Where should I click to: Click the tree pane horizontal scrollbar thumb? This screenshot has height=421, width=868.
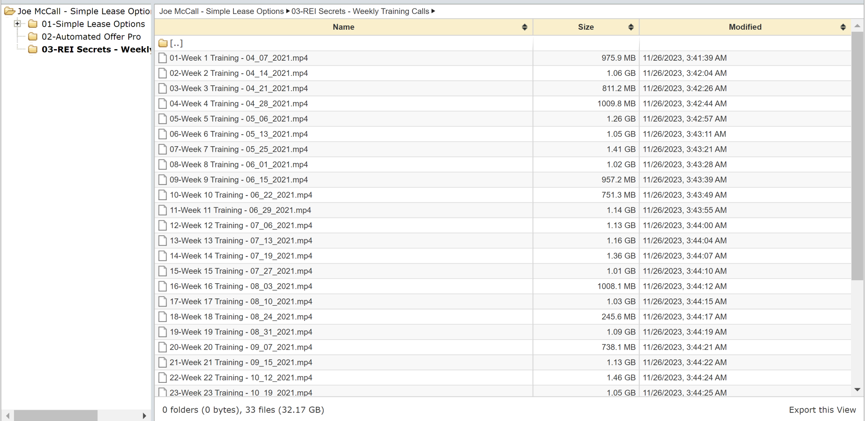(x=56, y=415)
